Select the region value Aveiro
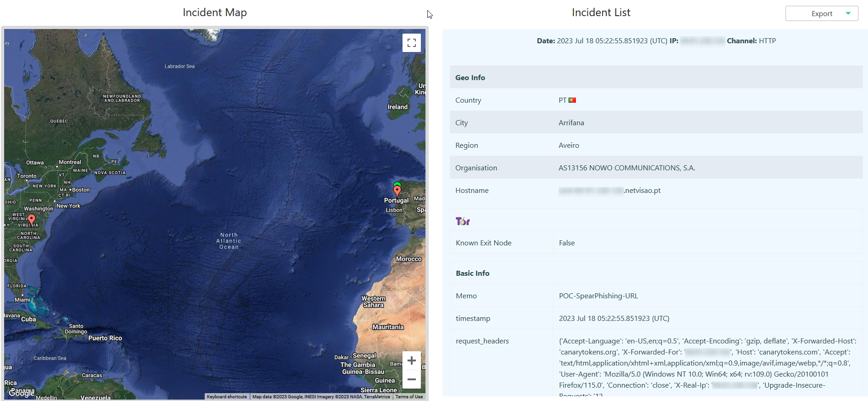868x401 pixels. tap(569, 145)
